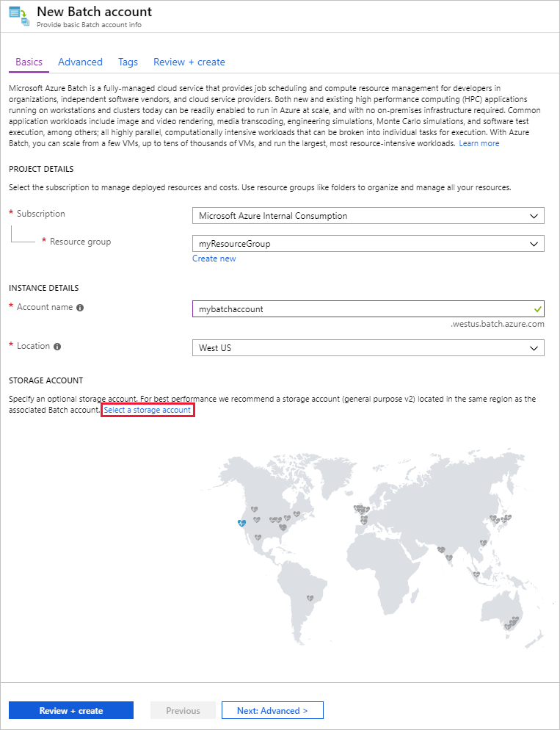Go to the Review + create tab
The height and width of the screenshot is (730, 560).
[189, 62]
